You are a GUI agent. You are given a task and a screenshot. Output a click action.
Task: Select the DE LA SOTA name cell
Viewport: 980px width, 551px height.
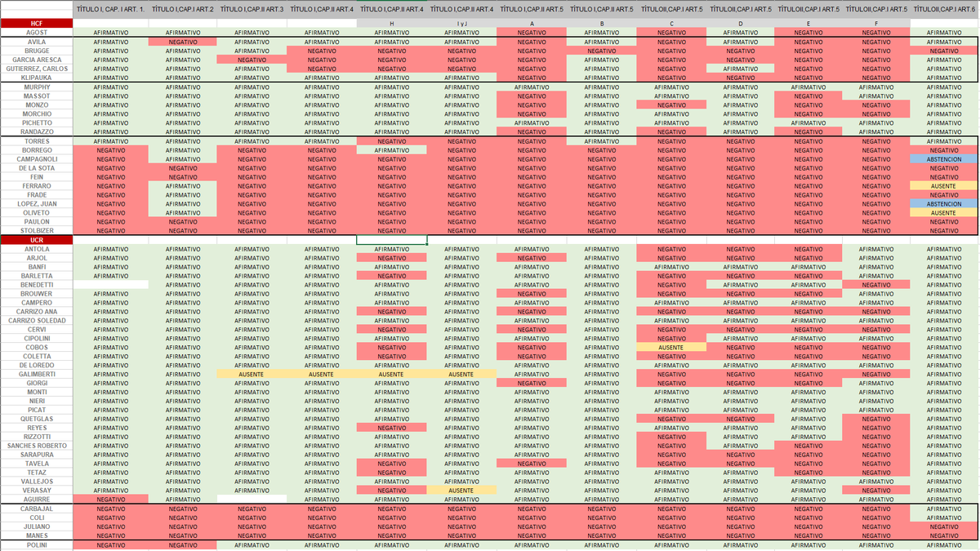(37, 168)
